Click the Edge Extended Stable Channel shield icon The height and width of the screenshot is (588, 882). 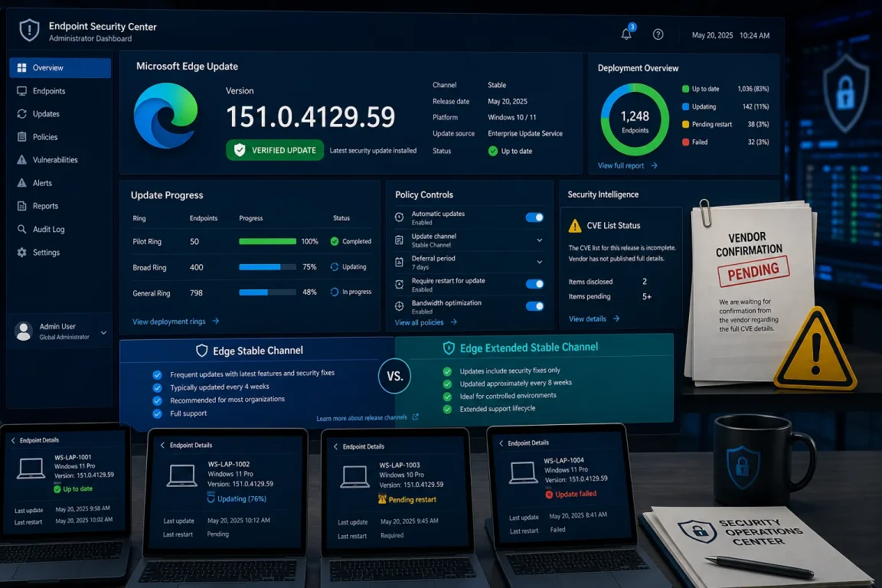pos(449,348)
